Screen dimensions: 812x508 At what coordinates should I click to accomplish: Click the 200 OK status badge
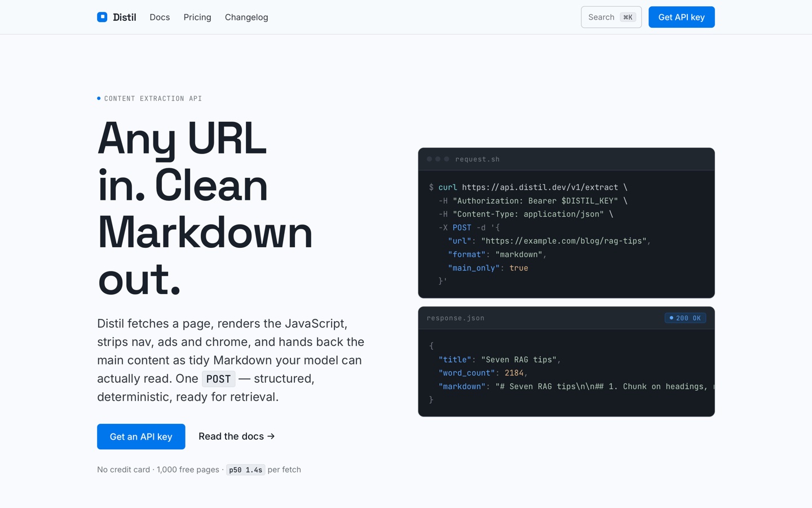pos(685,318)
